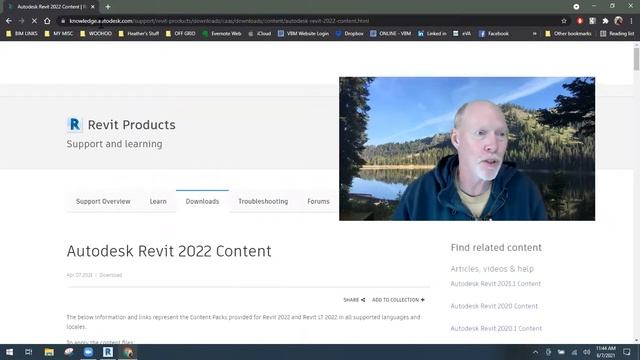Open the Zoom app in the taskbar
Image resolution: width=640 pixels, height=360 pixels.
(x=88, y=352)
